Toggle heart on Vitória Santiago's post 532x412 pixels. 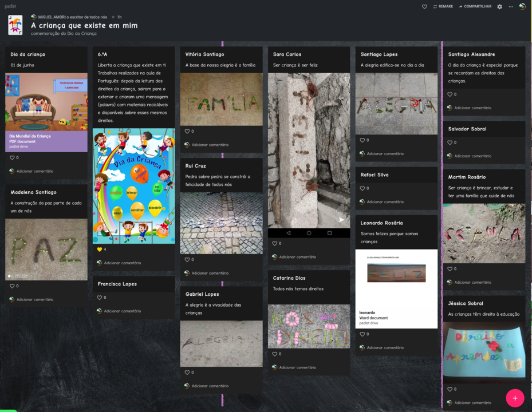[x=187, y=131]
